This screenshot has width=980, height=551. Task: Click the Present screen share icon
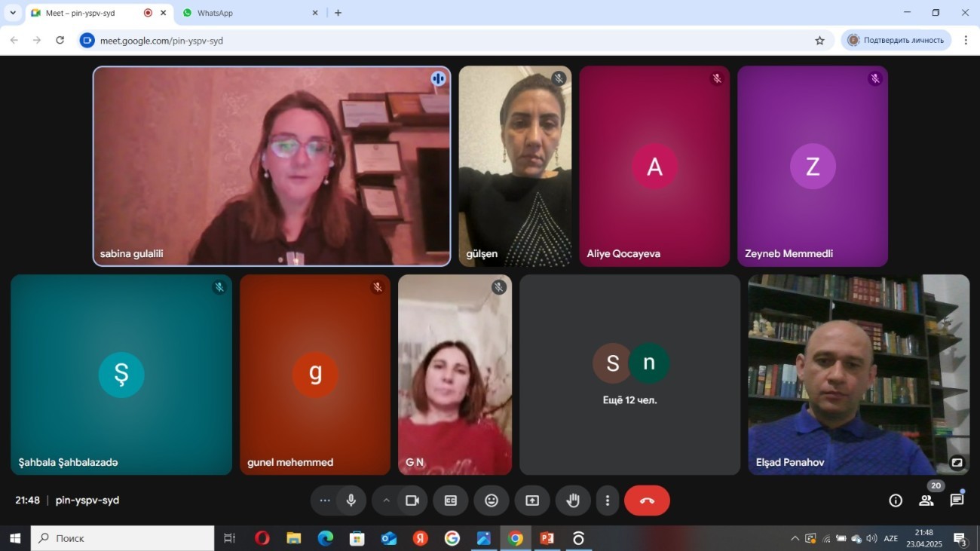(532, 500)
